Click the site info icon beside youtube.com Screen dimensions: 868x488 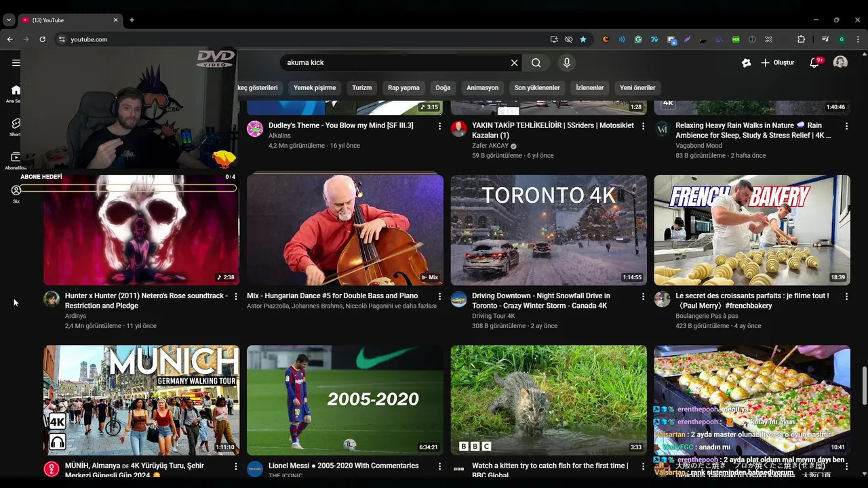coord(62,39)
